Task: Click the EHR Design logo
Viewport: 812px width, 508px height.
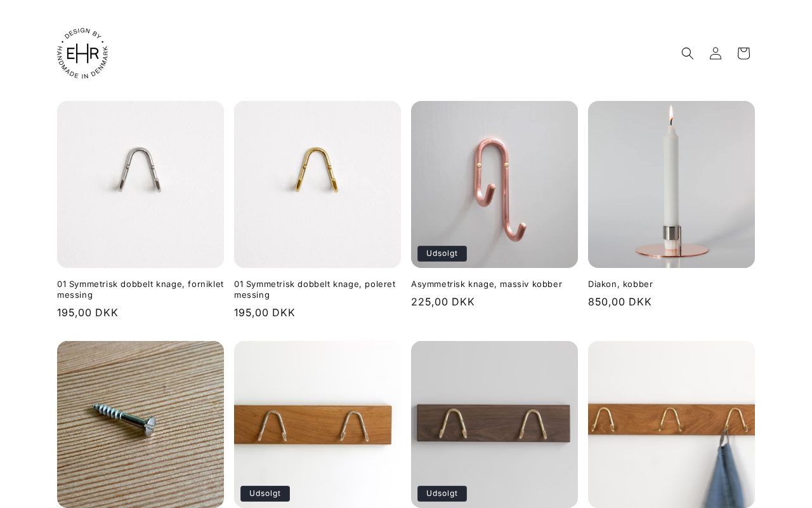Action: click(82, 53)
